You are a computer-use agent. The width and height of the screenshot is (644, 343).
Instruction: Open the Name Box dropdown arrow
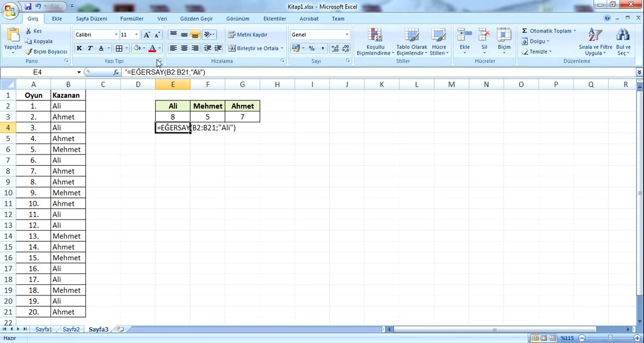click(79, 72)
